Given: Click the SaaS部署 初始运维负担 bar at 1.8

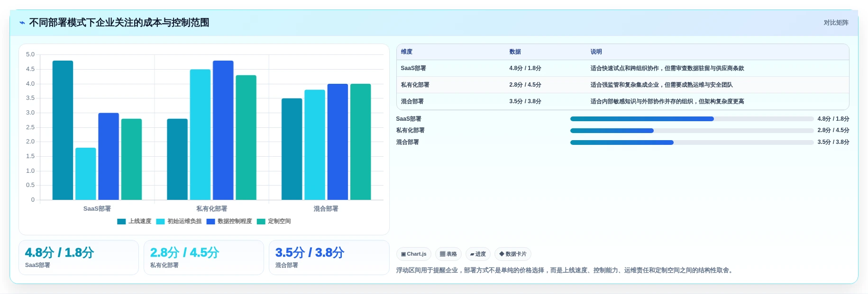Looking at the screenshot, I should click(86, 174).
